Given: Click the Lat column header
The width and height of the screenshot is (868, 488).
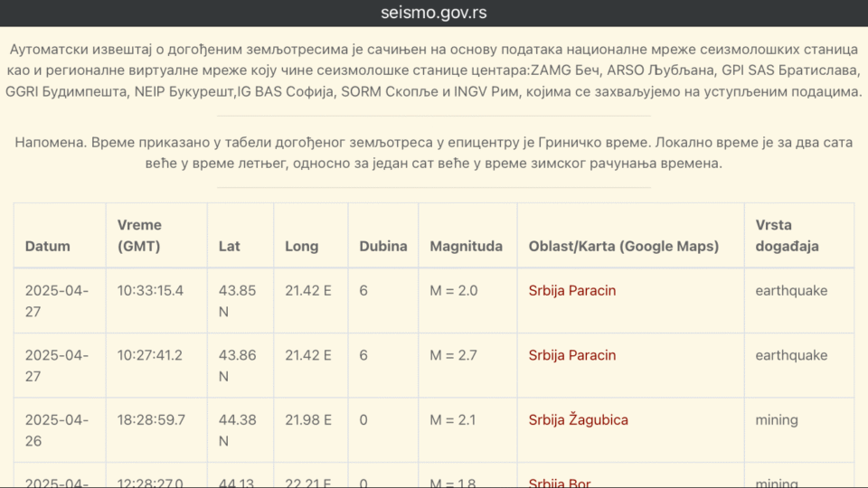Looking at the screenshot, I should click(230, 246).
